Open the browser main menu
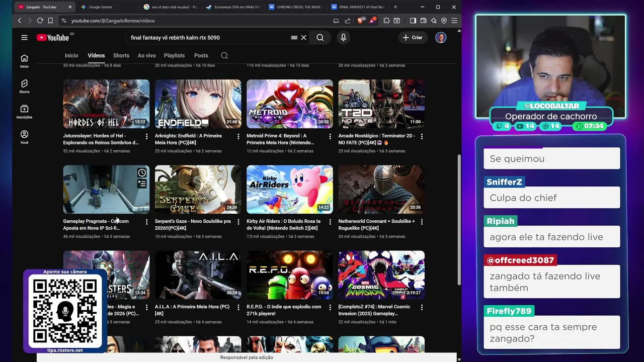This screenshot has width=644, height=362. [x=454, y=21]
